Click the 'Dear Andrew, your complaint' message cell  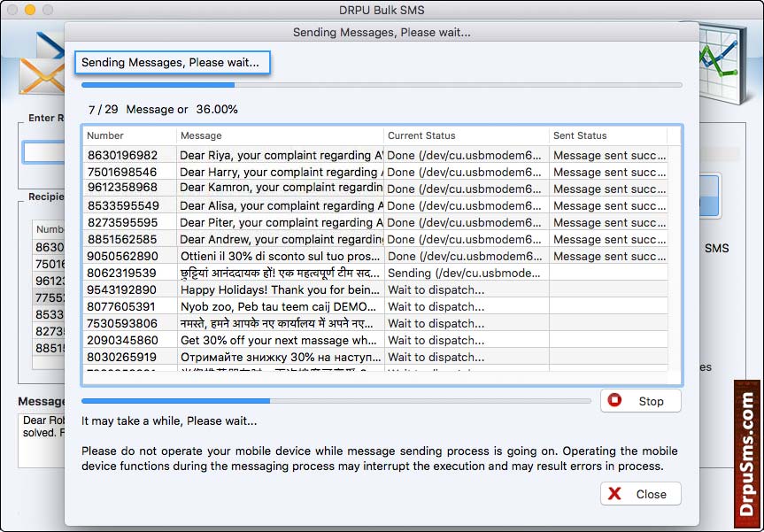pyautogui.click(x=281, y=239)
